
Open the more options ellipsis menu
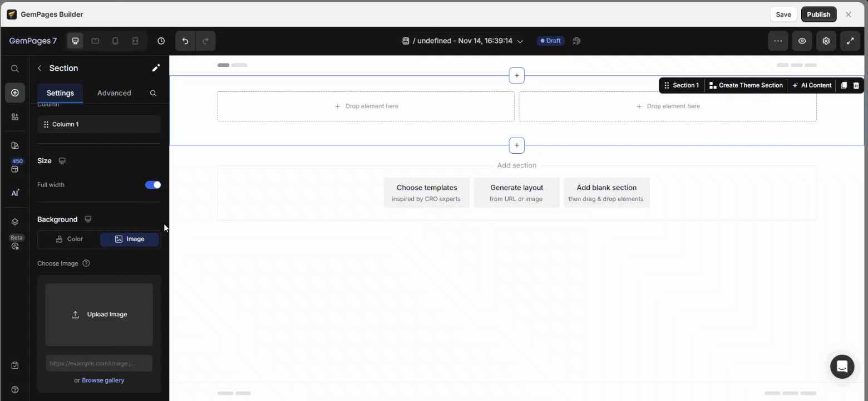click(778, 41)
